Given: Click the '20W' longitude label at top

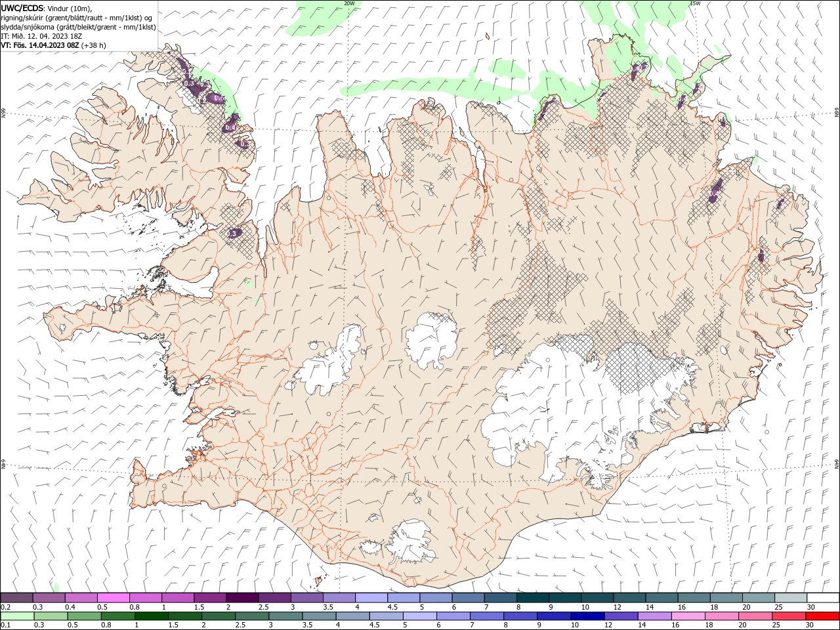Looking at the screenshot, I should (350, 3).
